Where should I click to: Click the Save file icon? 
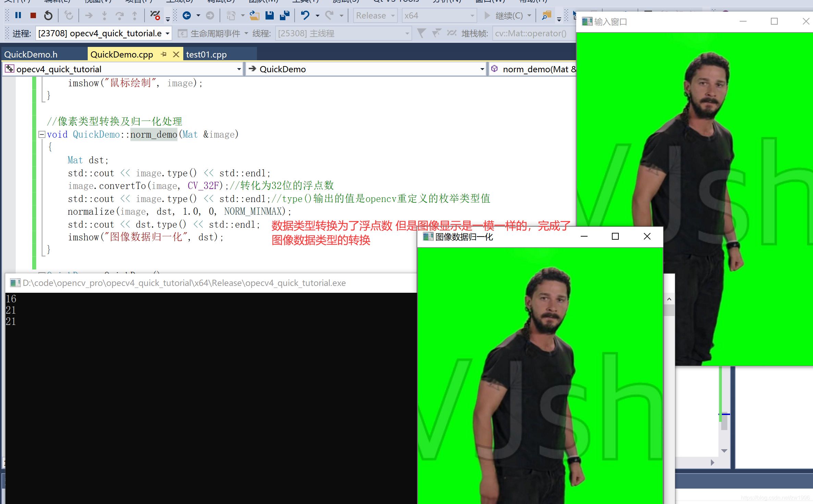pos(270,15)
